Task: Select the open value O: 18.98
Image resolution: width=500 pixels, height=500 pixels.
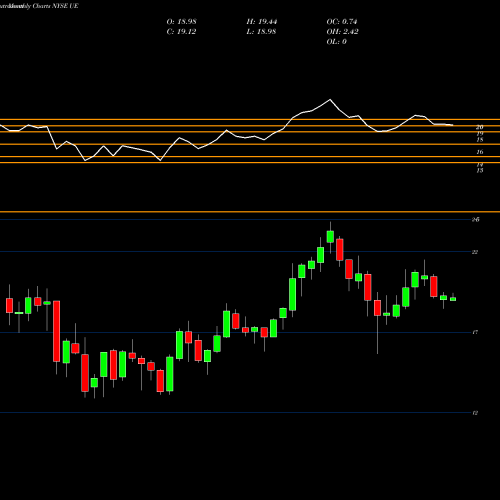Action: (x=181, y=22)
